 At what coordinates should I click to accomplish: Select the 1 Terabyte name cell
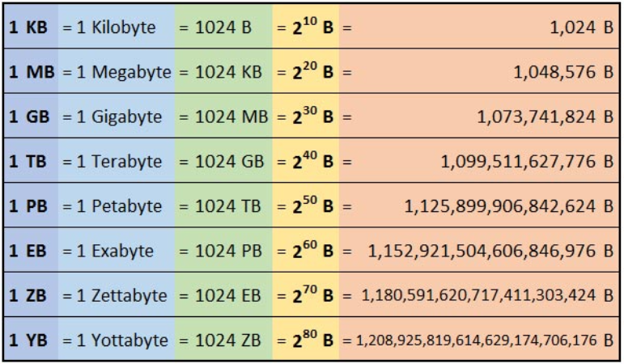pos(117,161)
